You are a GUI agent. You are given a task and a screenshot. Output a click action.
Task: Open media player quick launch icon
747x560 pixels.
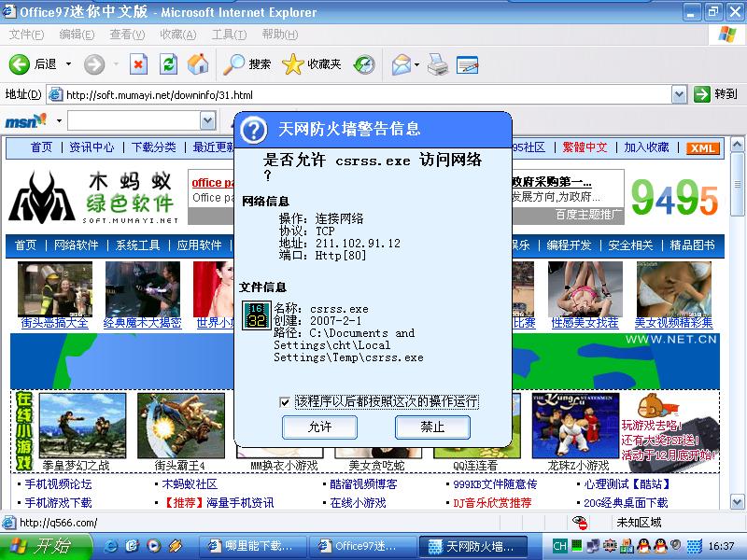(153, 546)
